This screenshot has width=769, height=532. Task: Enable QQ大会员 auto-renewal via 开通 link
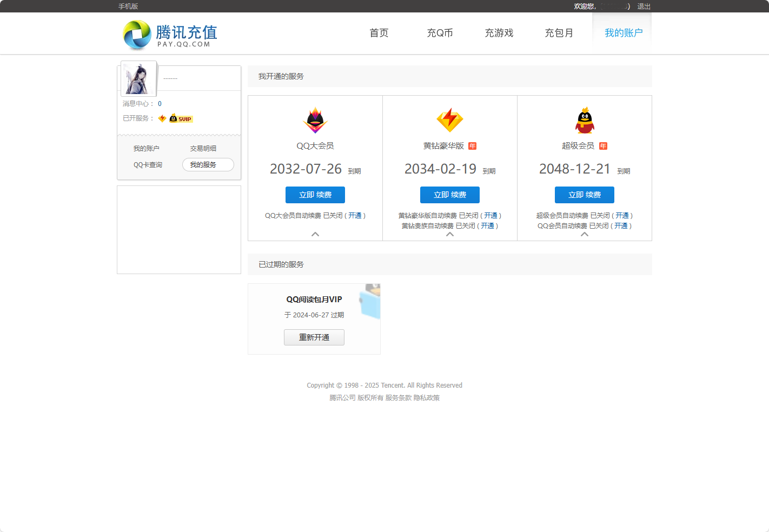tap(355, 216)
